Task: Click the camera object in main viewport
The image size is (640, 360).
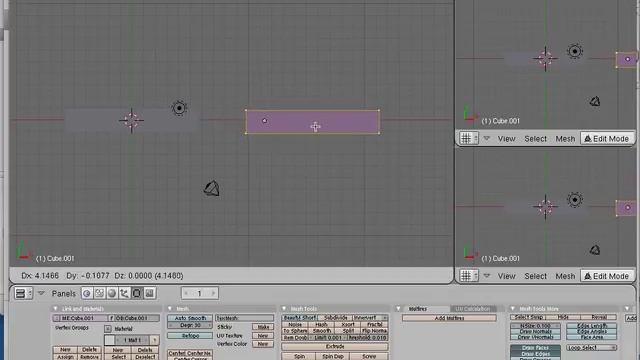Action: click(x=212, y=189)
